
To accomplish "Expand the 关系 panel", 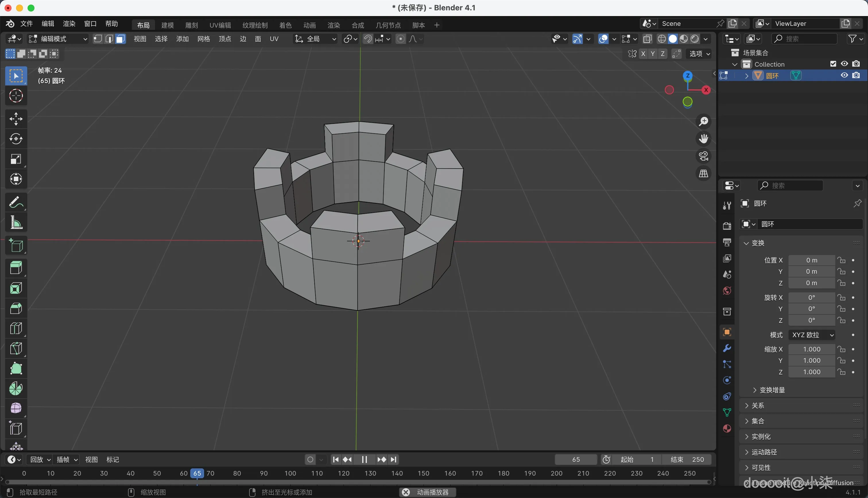I will click(757, 405).
